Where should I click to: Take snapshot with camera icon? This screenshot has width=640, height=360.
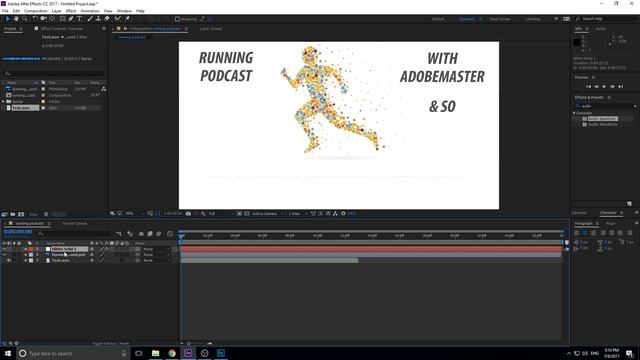188,213
